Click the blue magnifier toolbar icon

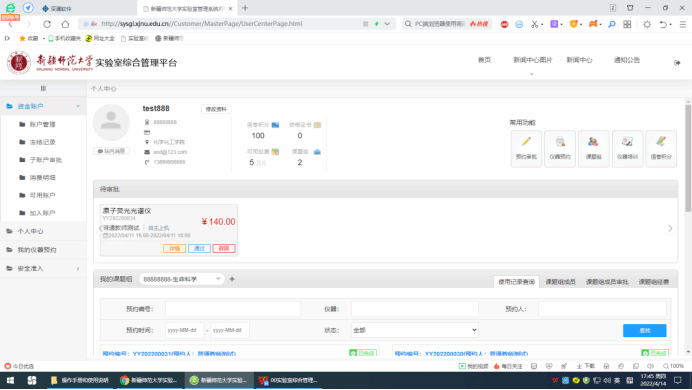612,24
